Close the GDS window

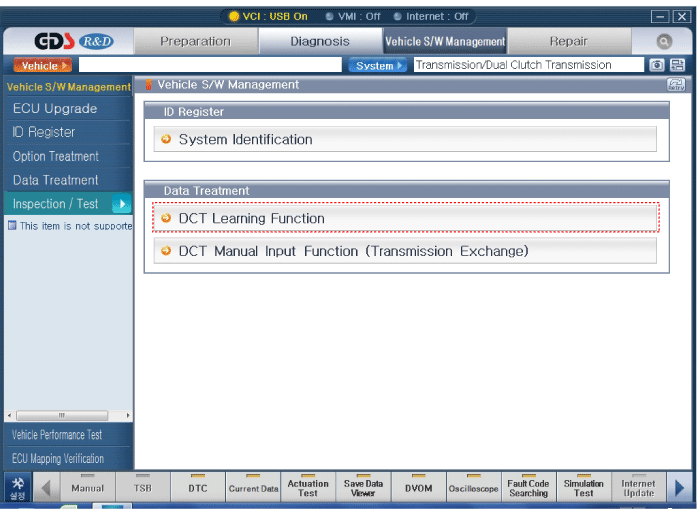click(682, 17)
